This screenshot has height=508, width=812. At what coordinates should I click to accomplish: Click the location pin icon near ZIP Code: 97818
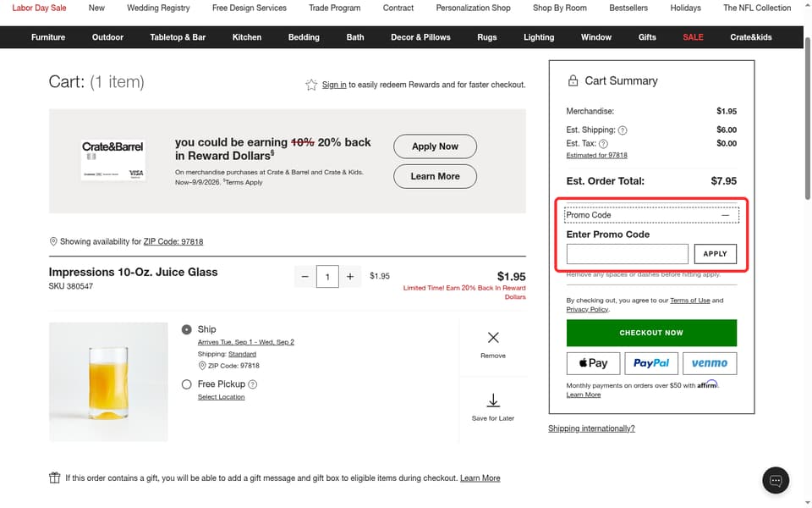click(52, 241)
